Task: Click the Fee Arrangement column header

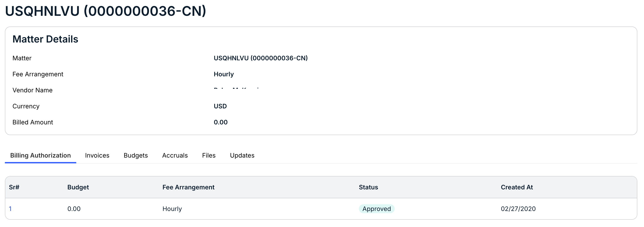Action: click(x=188, y=187)
